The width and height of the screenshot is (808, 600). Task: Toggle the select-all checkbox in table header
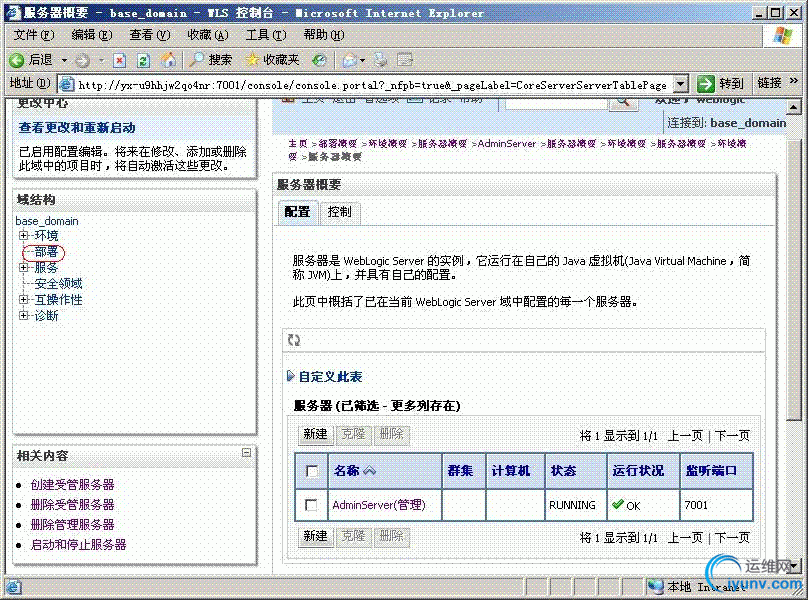(312, 471)
